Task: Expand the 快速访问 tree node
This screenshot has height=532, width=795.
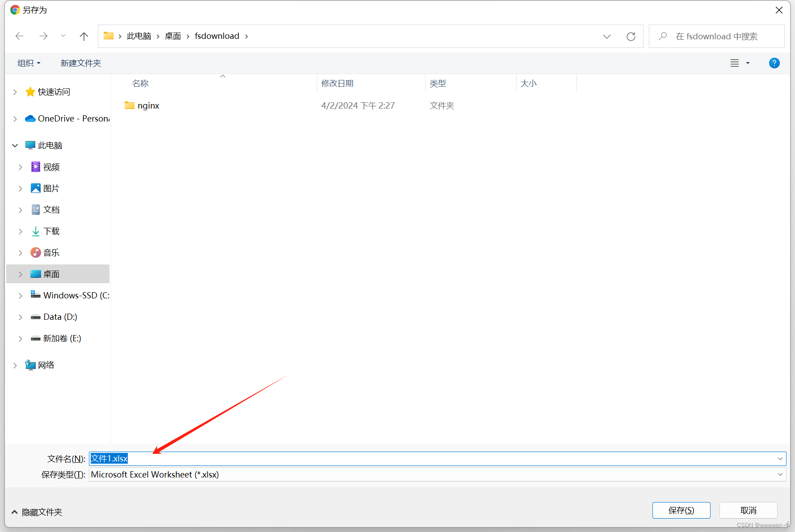Action: tap(15, 92)
